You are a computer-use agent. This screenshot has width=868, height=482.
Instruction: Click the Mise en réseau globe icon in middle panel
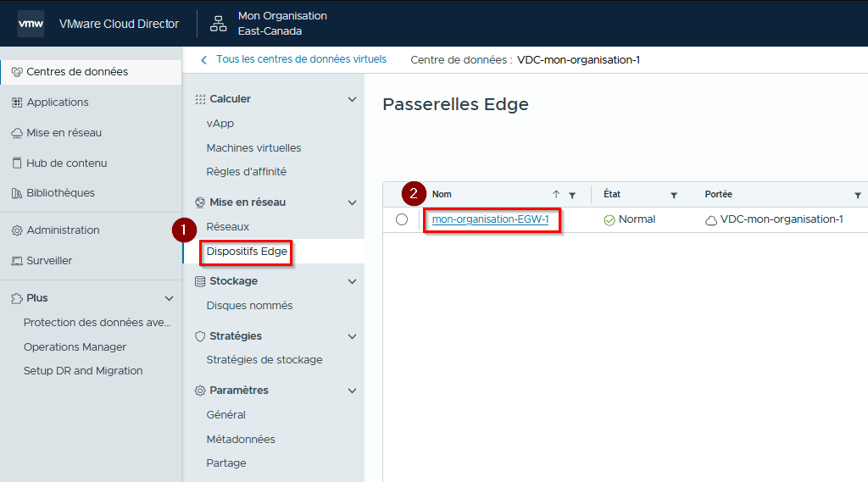(x=200, y=202)
